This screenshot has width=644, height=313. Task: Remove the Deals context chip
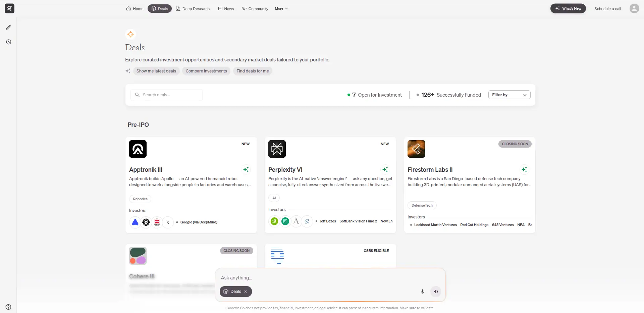(246, 292)
